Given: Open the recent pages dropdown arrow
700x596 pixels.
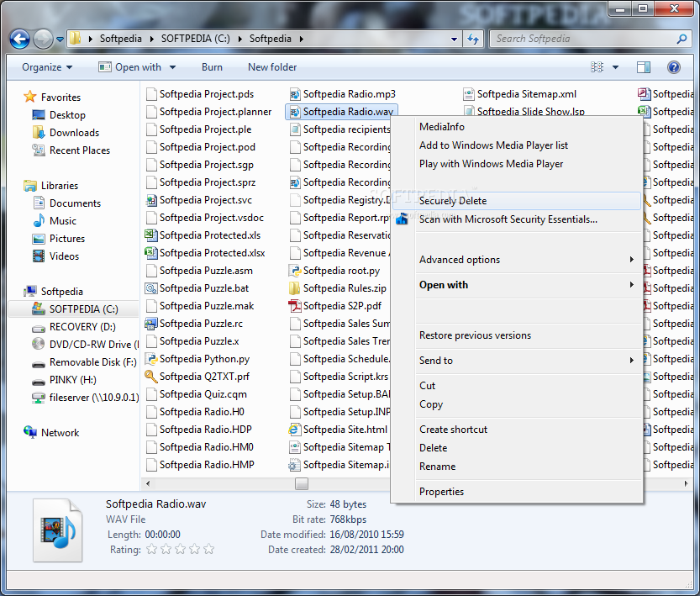Looking at the screenshot, I should click(61, 40).
